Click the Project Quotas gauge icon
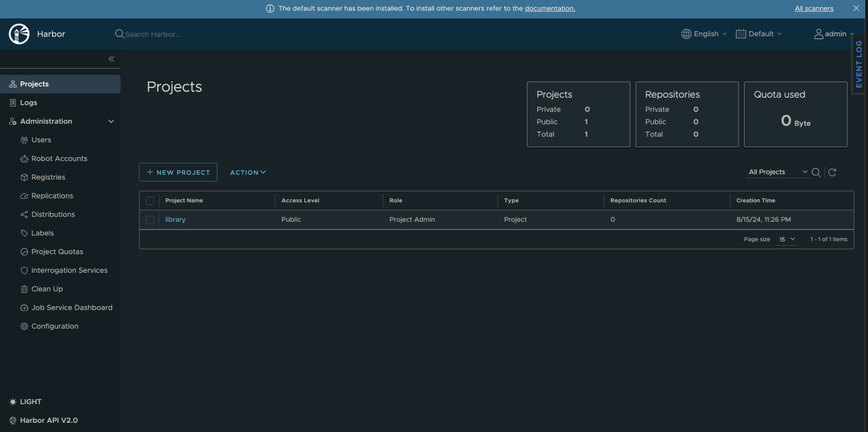The height and width of the screenshot is (432, 868). point(24,252)
